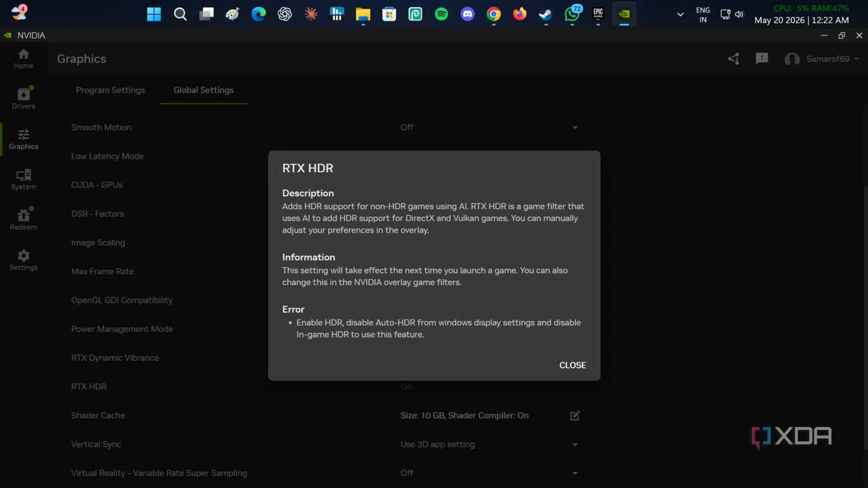Open the Epic Games Launcher taskbar icon
The height and width of the screenshot is (488, 868).
click(x=598, y=14)
